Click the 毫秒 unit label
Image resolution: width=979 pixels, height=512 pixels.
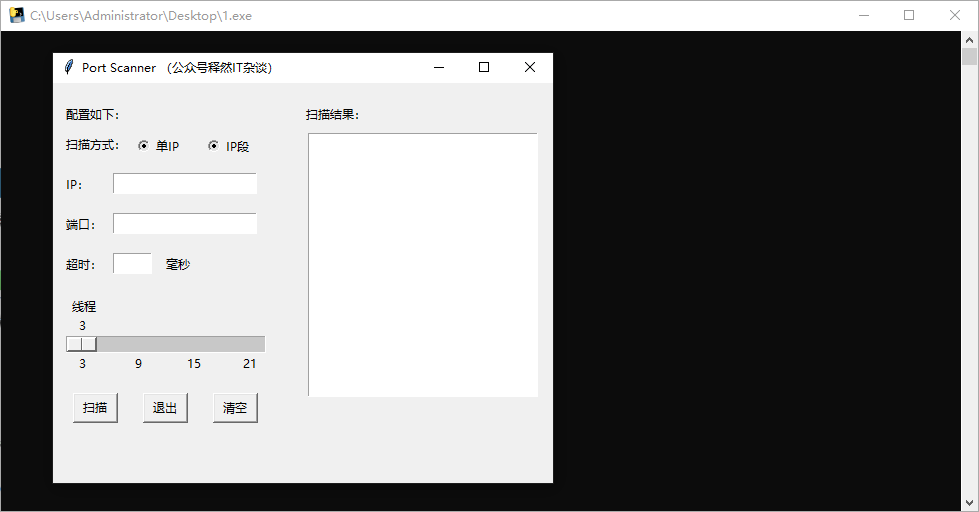[x=178, y=265]
